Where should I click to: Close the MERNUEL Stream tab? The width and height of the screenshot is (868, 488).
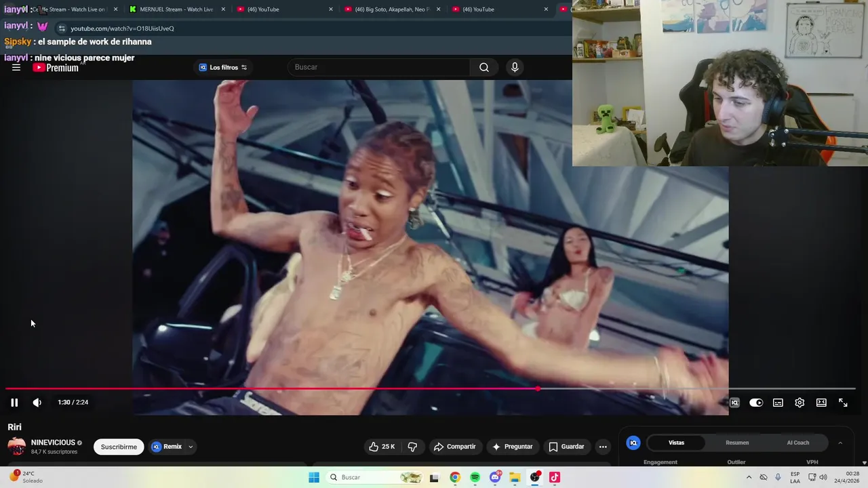223,9
